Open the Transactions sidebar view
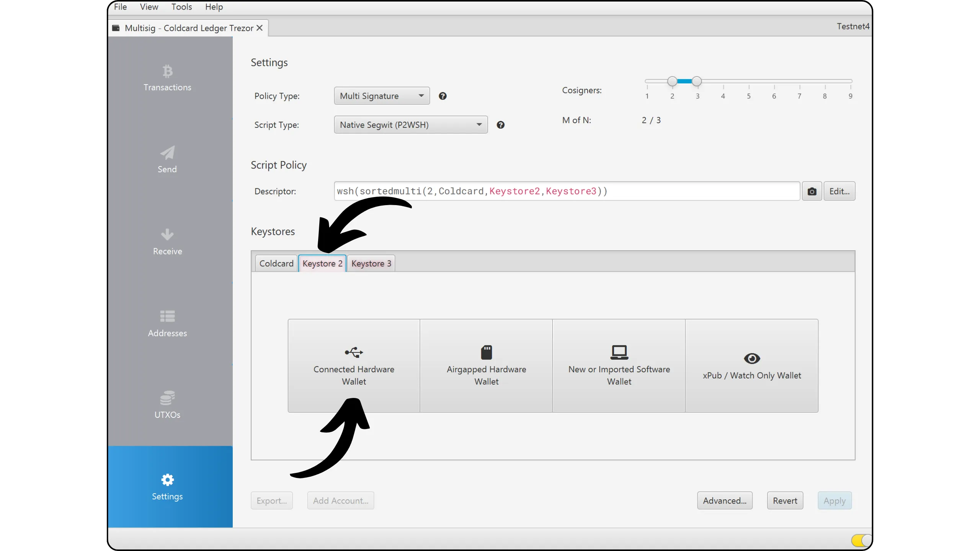The height and width of the screenshot is (551, 980). pyautogui.click(x=167, y=78)
